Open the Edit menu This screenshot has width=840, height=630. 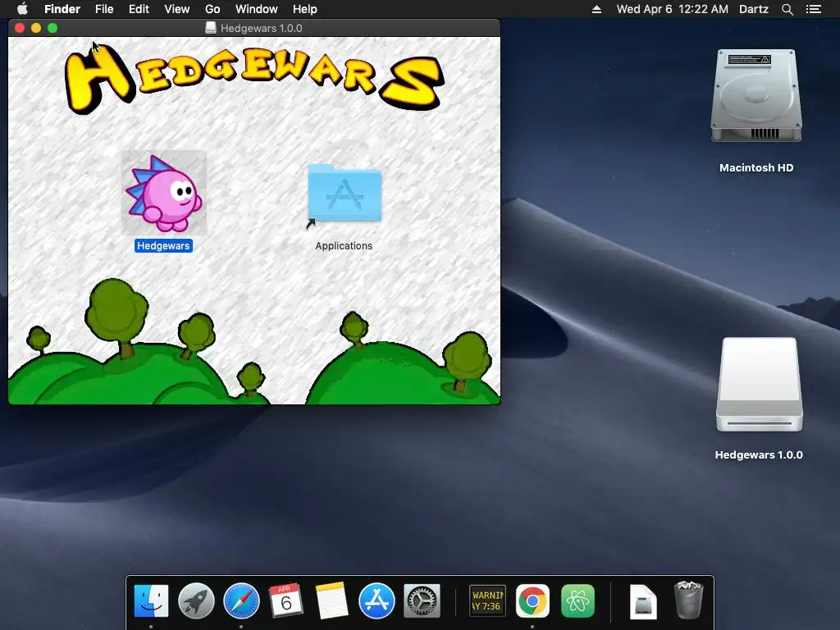139,9
